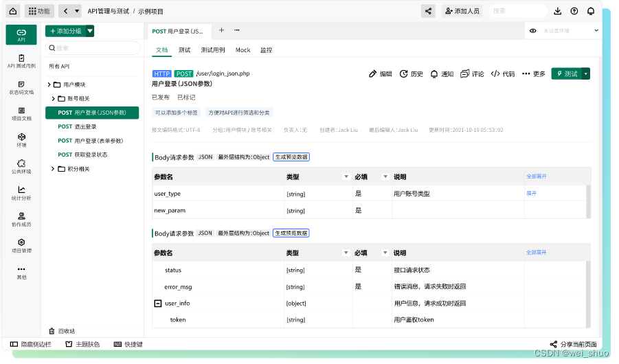Click 添加分组 button
The width and height of the screenshot is (619, 364).
click(x=65, y=31)
